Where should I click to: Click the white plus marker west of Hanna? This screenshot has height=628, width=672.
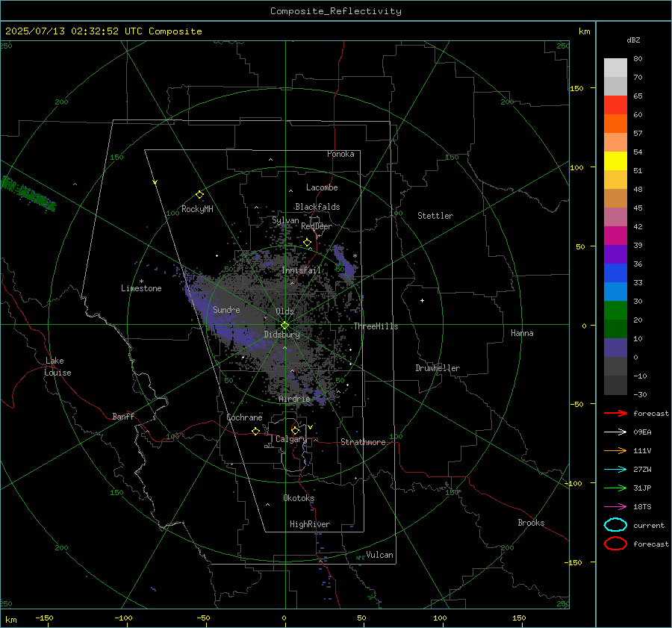point(422,300)
